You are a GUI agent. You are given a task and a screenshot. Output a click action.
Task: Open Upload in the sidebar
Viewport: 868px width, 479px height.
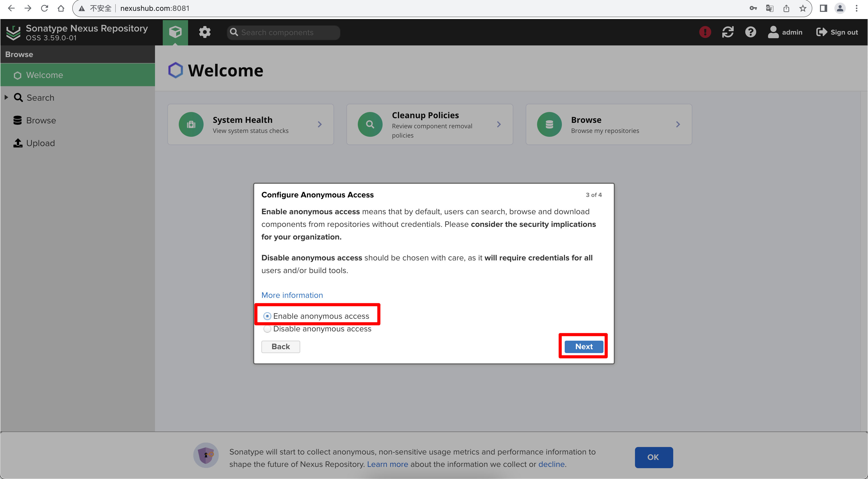pyautogui.click(x=40, y=143)
